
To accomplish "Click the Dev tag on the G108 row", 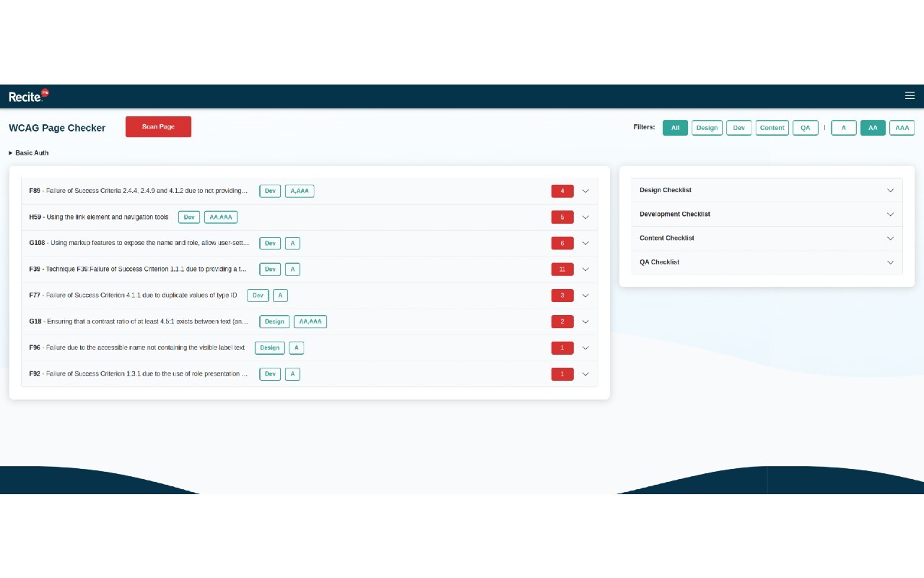I will (x=270, y=243).
